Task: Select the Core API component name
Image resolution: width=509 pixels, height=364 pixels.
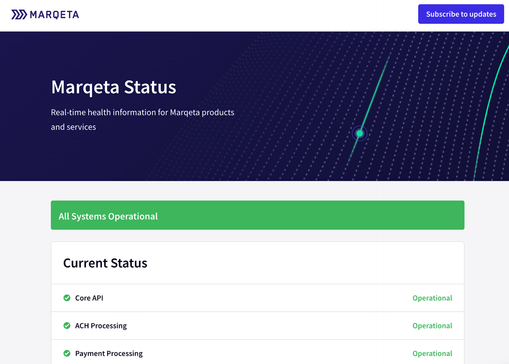Action: click(x=89, y=298)
